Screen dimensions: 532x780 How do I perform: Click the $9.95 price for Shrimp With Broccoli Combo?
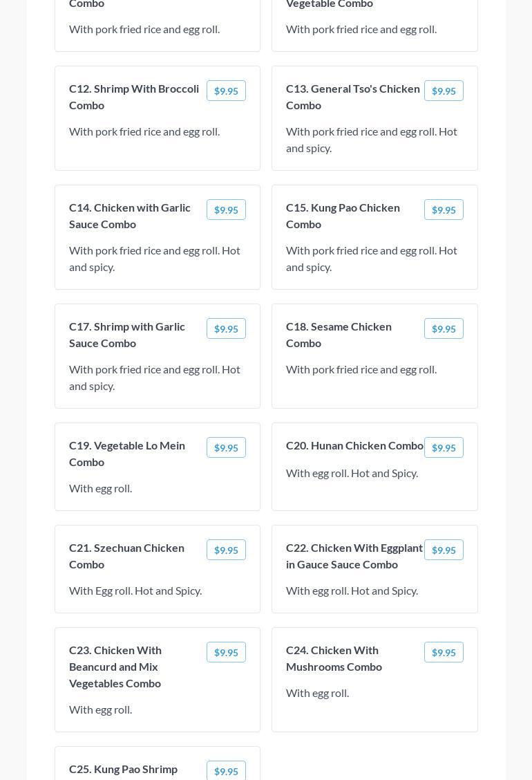[x=226, y=91]
